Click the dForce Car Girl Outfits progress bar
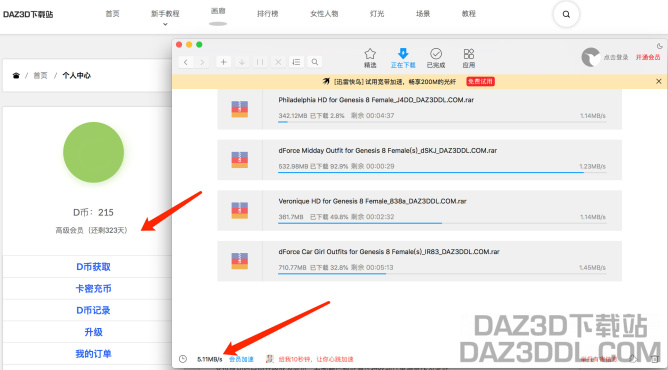668x370 pixels. point(442,274)
